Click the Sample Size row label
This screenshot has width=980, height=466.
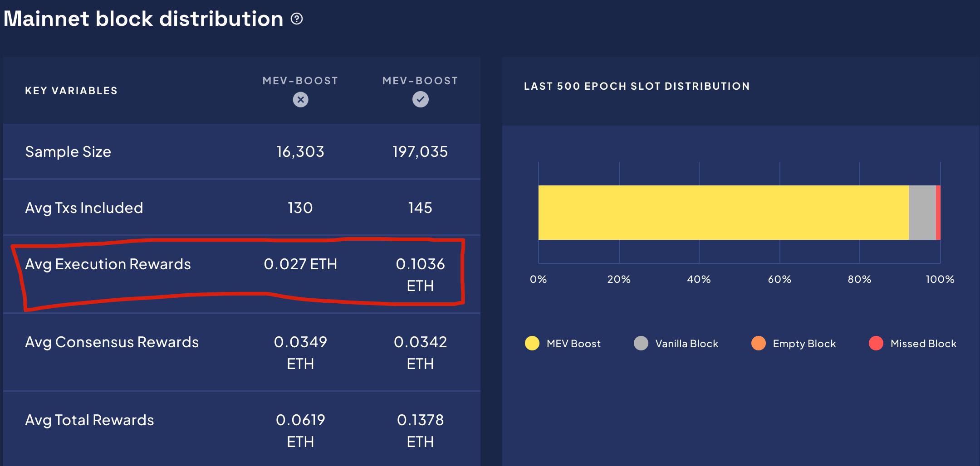(x=68, y=152)
